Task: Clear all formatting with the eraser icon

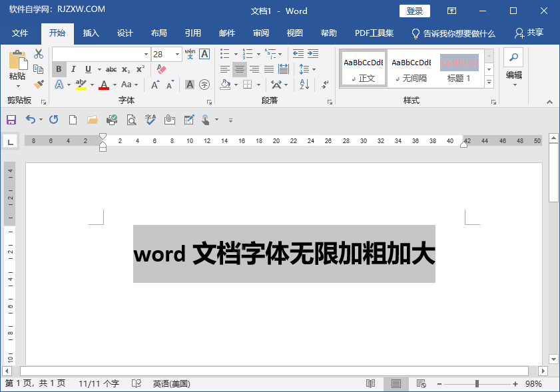Action: [x=160, y=69]
